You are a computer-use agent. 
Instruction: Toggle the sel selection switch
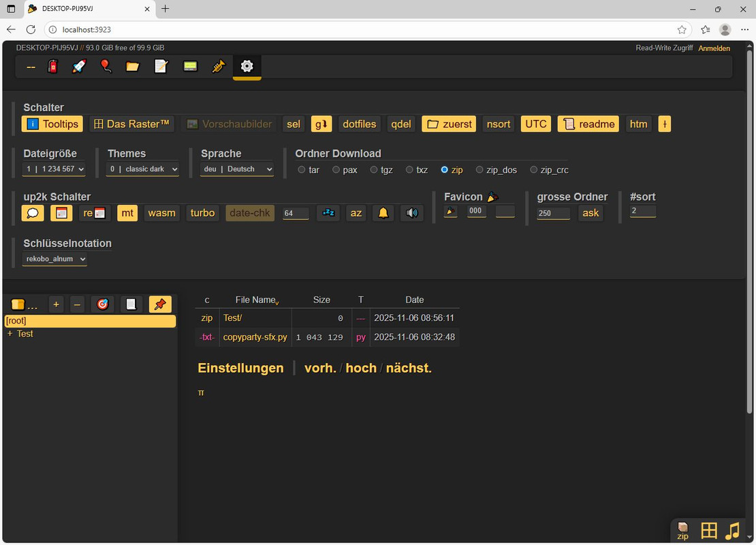tap(294, 124)
